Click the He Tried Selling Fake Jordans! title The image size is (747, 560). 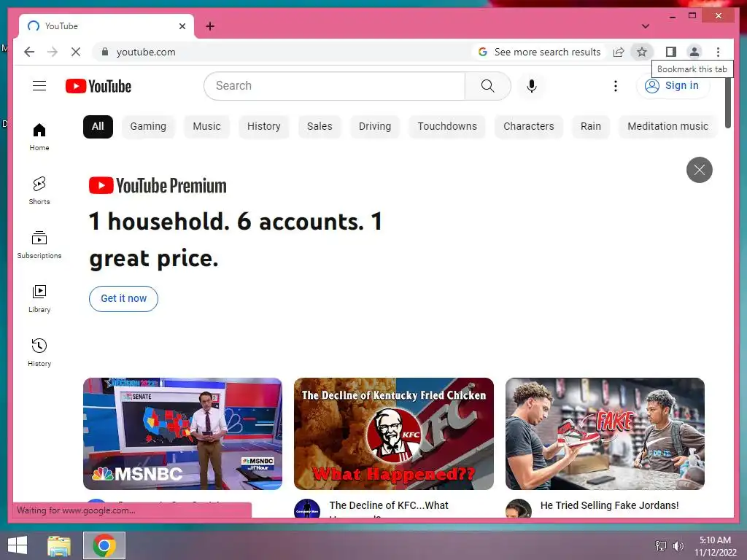609,505
